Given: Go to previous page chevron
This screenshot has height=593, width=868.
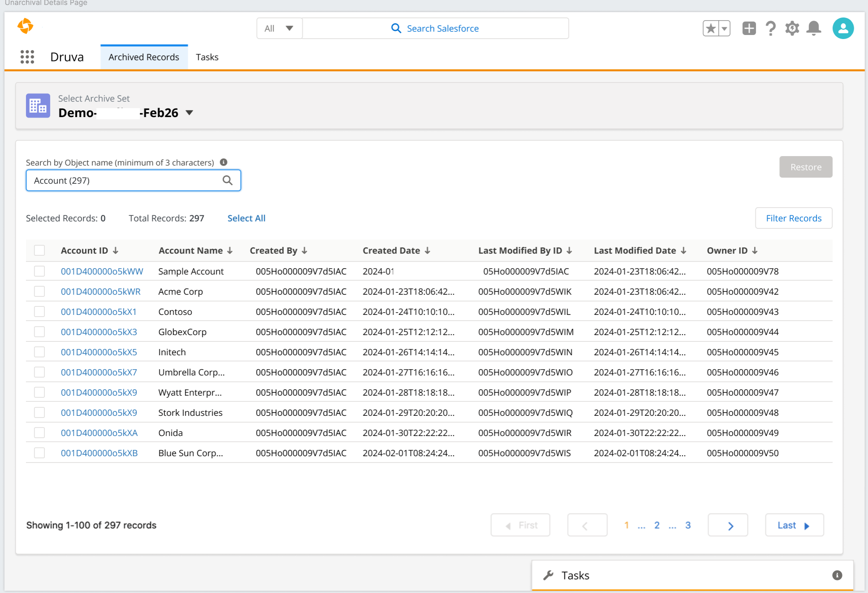Looking at the screenshot, I should (x=587, y=525).
